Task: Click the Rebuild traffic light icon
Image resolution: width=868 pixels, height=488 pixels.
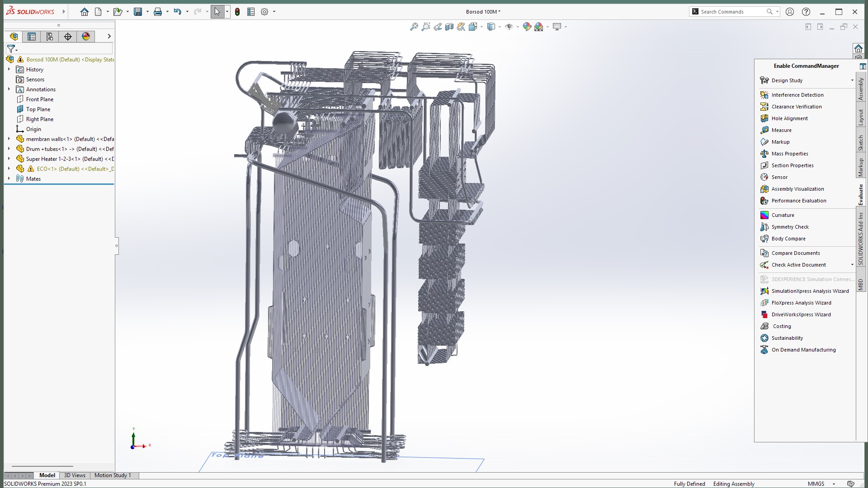Action: [237, 12]
